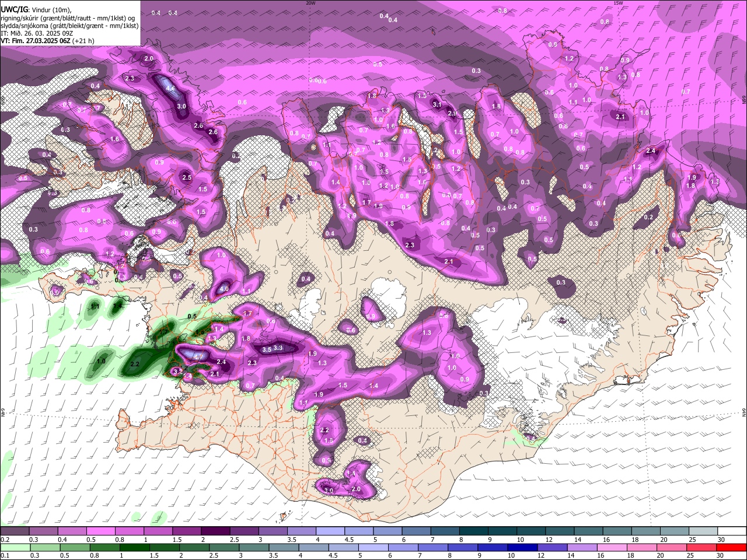Screen dimensions: 747x560
Task: Click the '2.9' precipitation value on the map
Action: [452, 113]
